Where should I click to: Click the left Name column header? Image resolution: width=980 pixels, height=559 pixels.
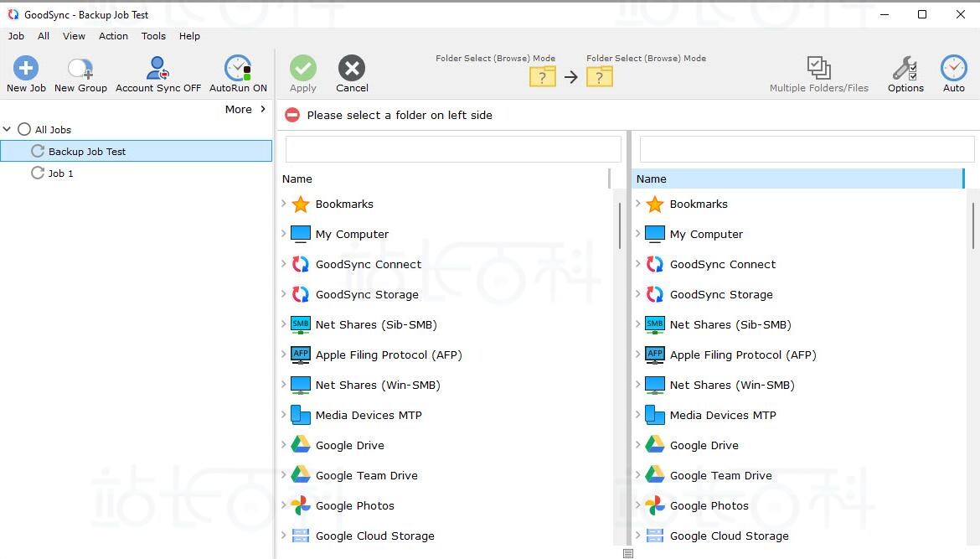[445, 179]
